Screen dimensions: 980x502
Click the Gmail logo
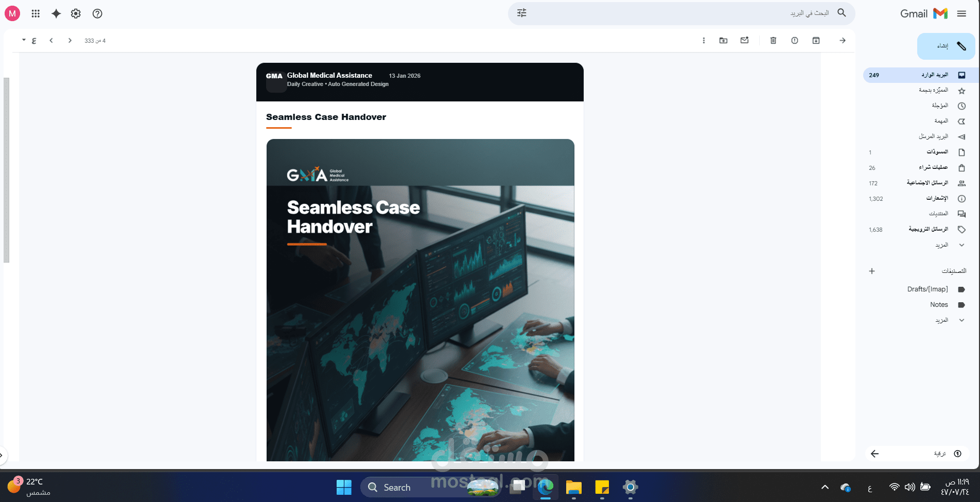(x=924, y=14)
